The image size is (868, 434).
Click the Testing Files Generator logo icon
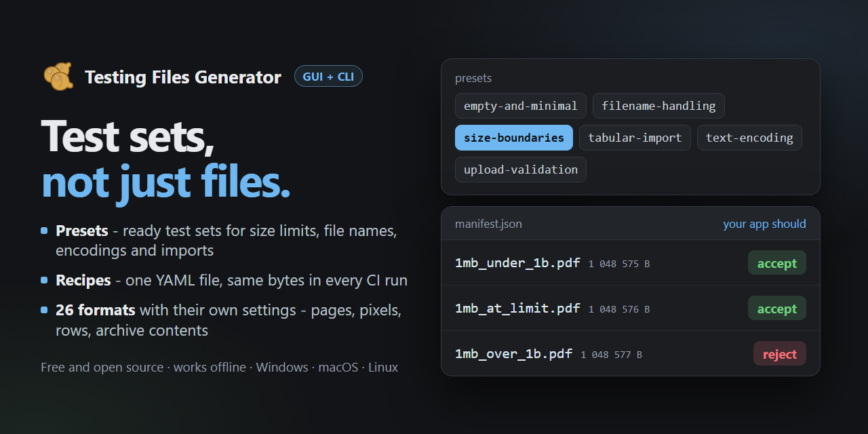click(58, 77)
